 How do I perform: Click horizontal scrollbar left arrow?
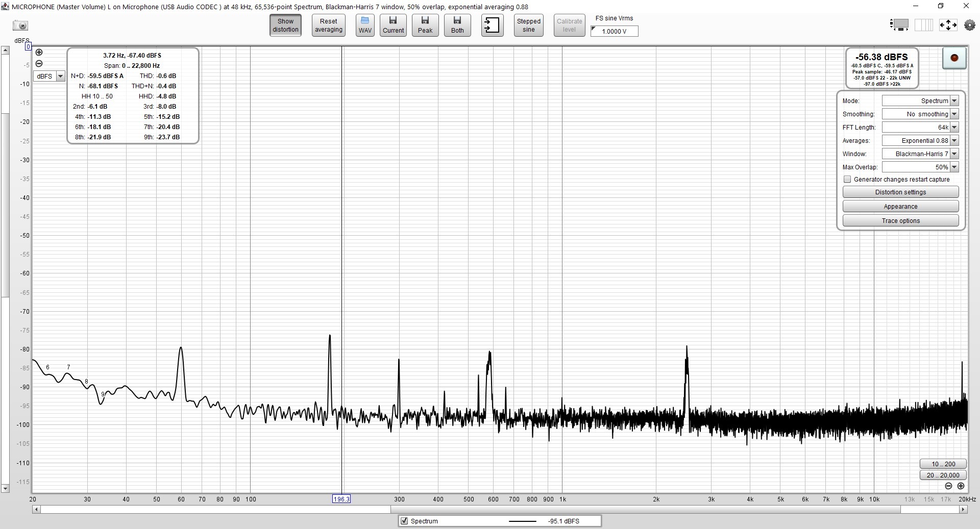(x=36, y=509)
